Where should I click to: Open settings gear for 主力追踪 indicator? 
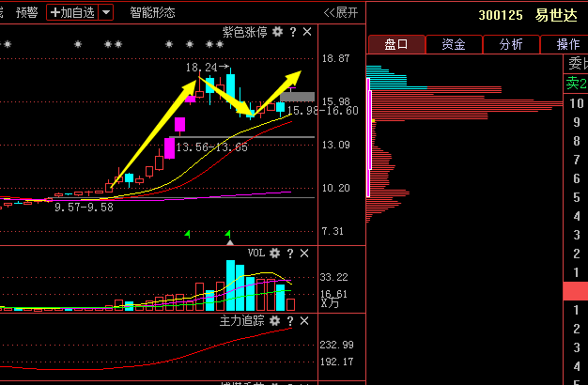tap(275, 321)
